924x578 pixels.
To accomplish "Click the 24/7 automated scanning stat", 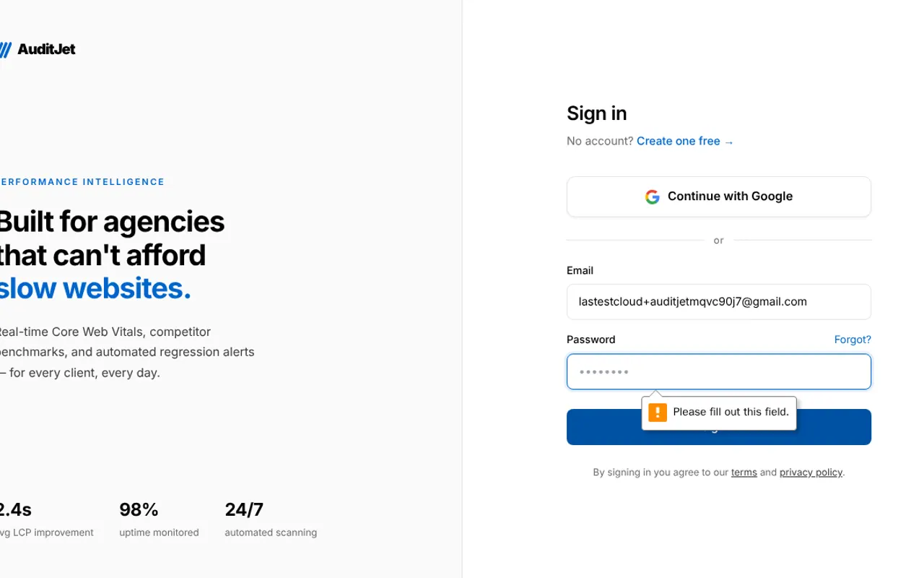I will coord(271,519).
